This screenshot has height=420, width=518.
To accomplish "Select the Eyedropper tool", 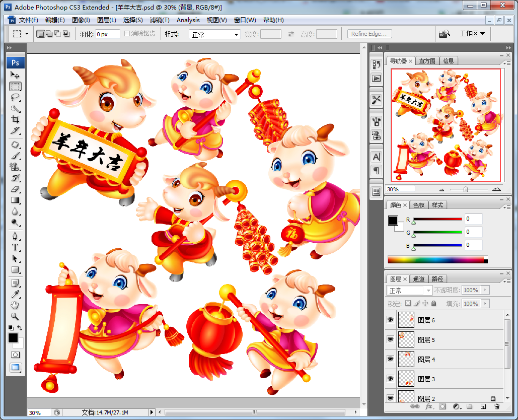I will 15,294.
